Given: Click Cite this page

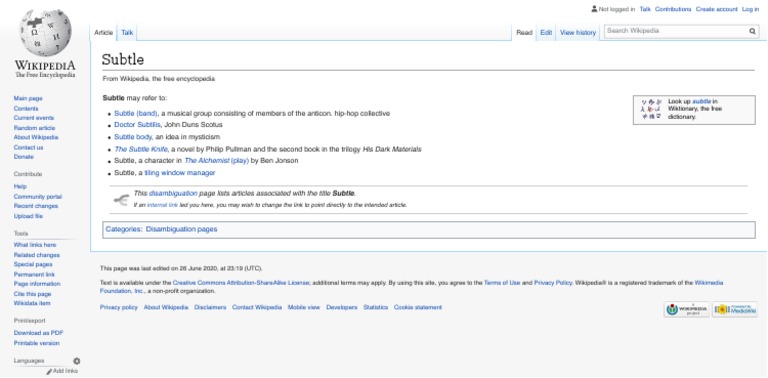Looking at the screenshot, I should [x=32, y=294].
